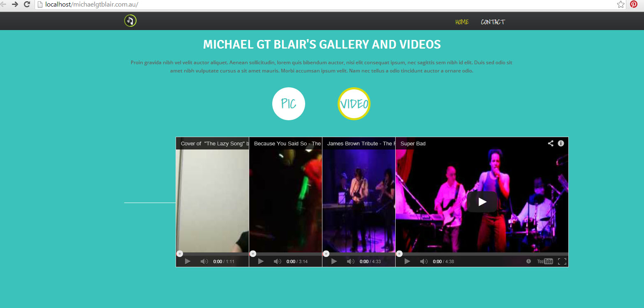The image size is (644, 308).
Task: Switch gallery to the PIC circle
Action: pos(289,104)
